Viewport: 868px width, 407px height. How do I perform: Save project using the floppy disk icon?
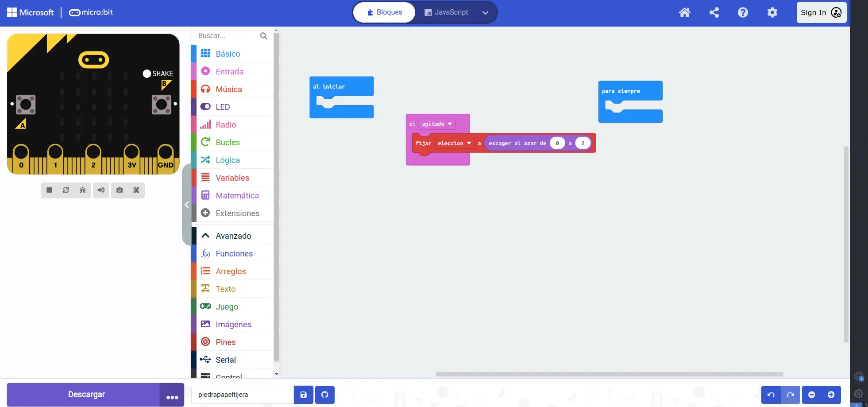(x=304, y=395)
